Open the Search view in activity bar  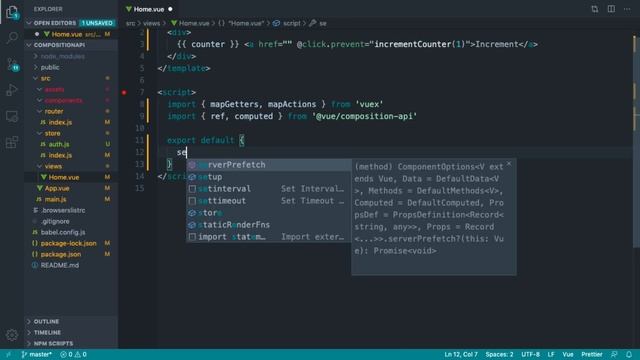tap(12, 38)
